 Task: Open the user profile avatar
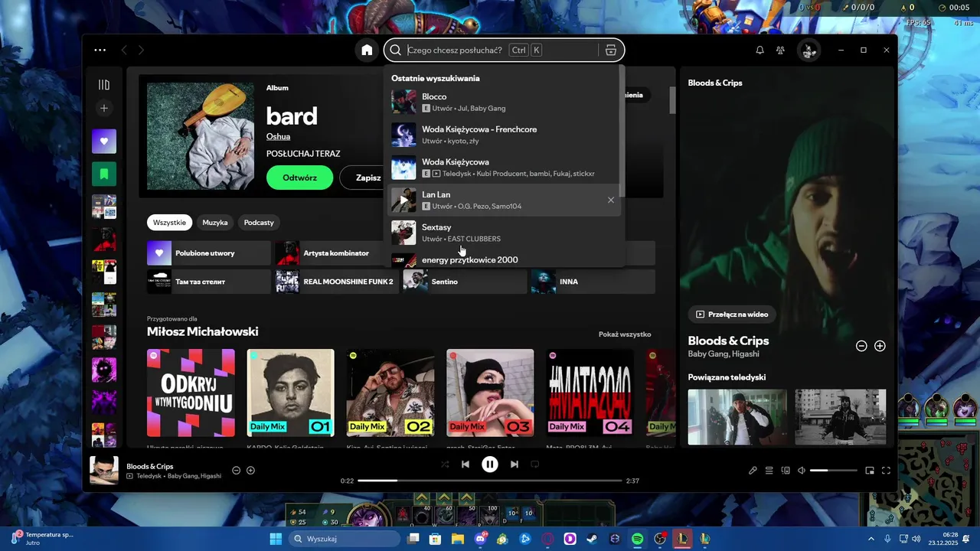pyautogui.click(x=808, y=50)
